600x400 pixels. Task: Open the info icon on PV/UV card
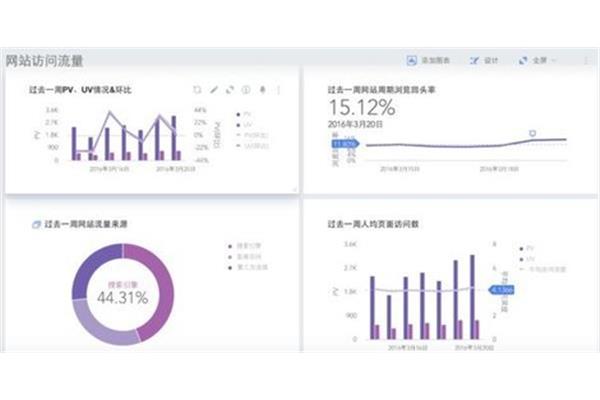click(246, 90)
